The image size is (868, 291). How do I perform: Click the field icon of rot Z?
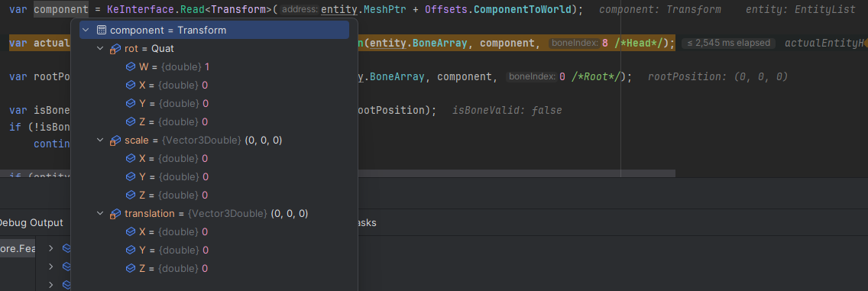coord(131,121)
